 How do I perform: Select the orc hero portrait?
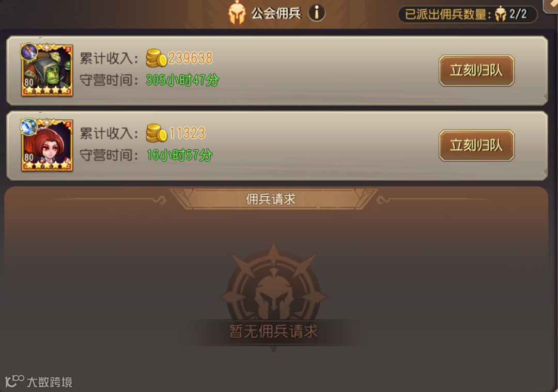[x=47, y=70]
